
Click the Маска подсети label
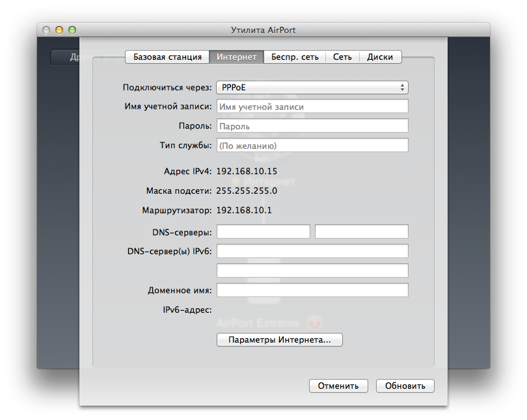coord(179,190)
